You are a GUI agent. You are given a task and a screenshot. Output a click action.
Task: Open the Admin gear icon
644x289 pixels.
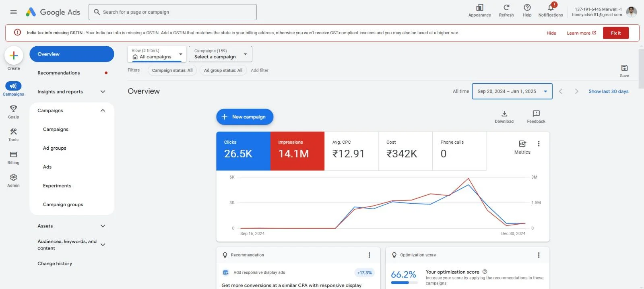click(13, 178)
